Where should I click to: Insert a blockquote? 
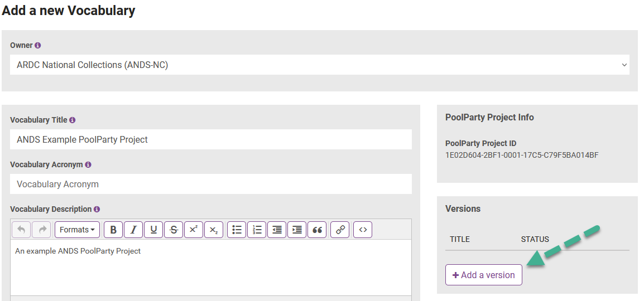tap(318, 230)
